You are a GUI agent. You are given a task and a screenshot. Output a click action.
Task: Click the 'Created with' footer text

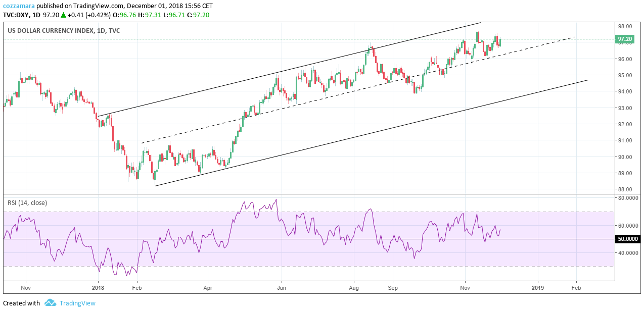(21, 303)
